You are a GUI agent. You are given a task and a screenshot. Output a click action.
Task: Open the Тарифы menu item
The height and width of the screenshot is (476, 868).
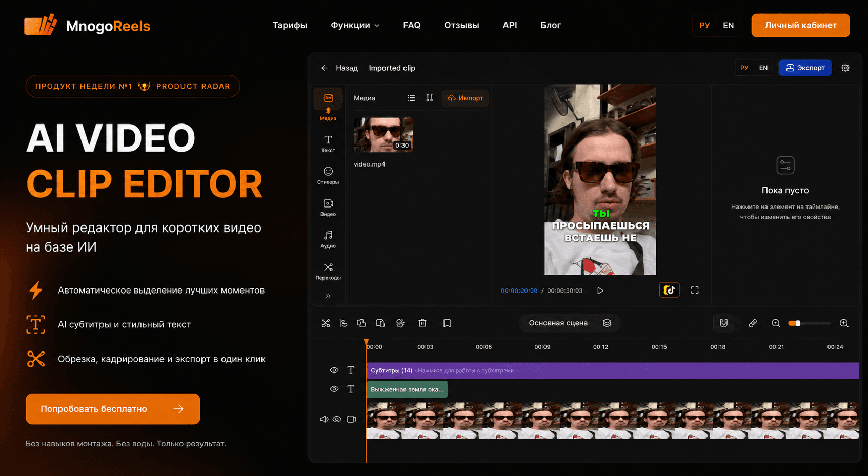click(x=290, y=25)
